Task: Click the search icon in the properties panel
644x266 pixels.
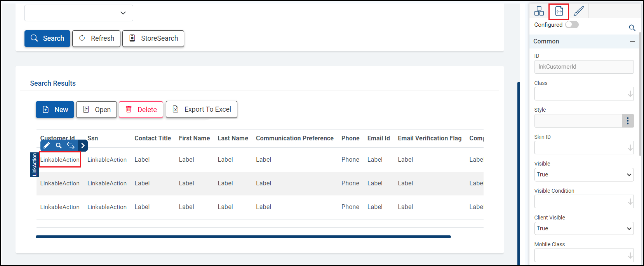Action: pyautogui.click(x=632, y=28)
